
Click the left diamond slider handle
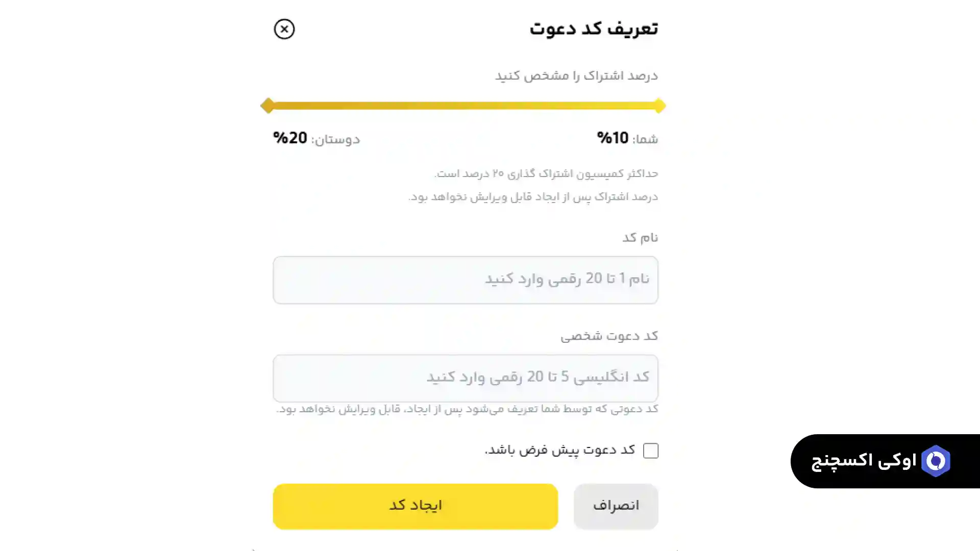pos(267,106)
